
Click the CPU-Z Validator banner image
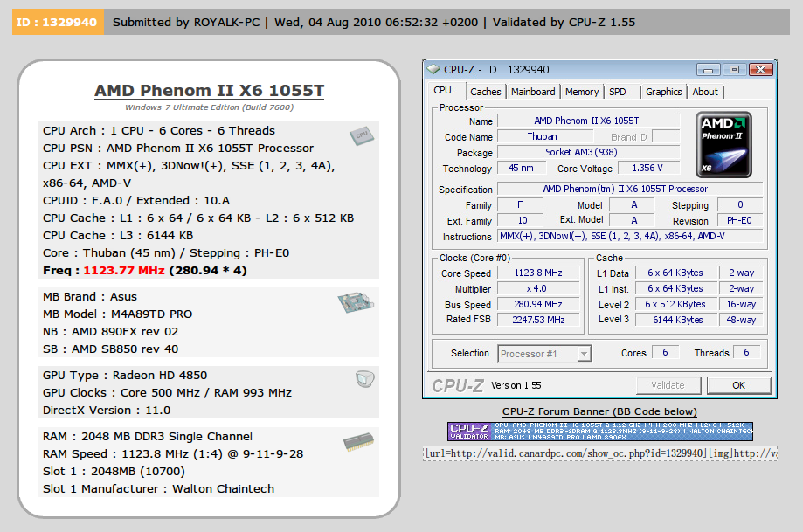(600, 432)
